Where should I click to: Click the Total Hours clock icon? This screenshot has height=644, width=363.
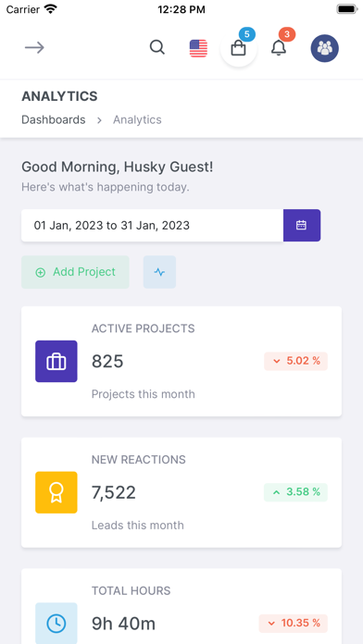[x=56, y=624]
